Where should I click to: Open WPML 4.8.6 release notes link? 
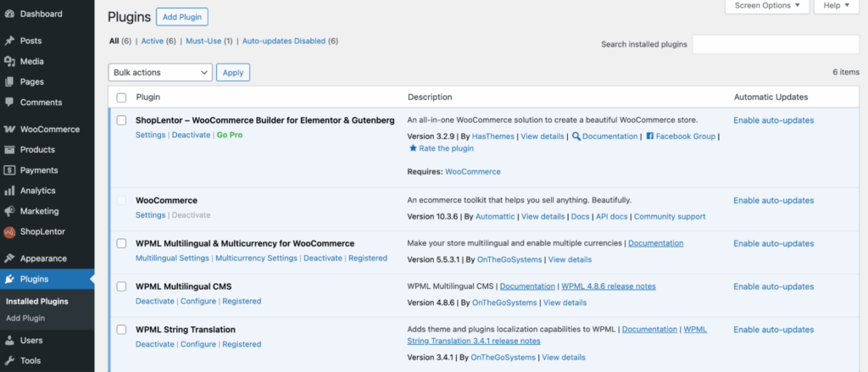[x=609, y=286]
